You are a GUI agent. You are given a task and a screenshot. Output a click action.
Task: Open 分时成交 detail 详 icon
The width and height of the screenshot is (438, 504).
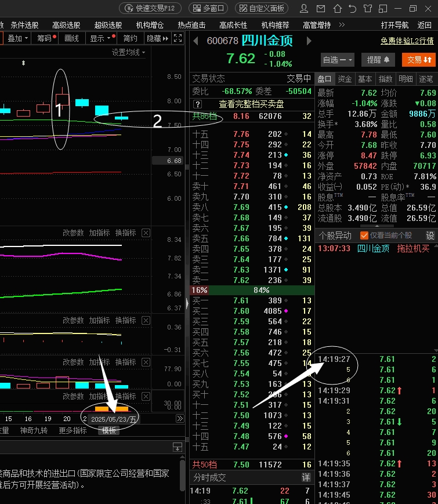306,478
